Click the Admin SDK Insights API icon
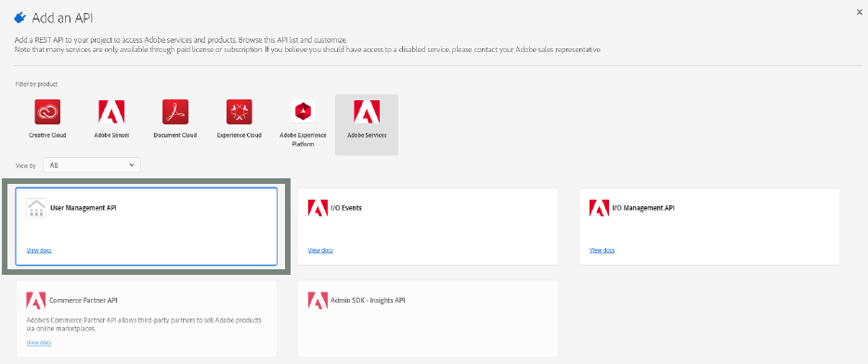This screenshot has height=364, width=868. click(x=317, y=300)
